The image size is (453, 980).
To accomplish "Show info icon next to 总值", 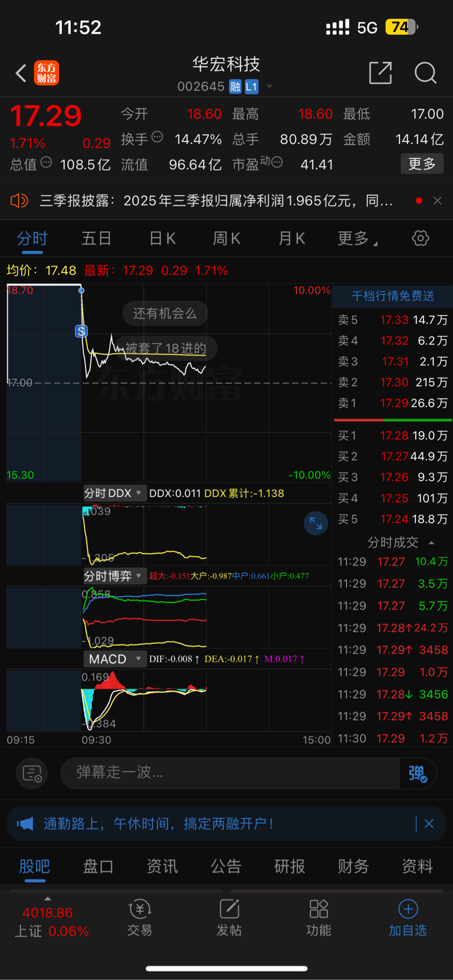I will click(x=46, y=162).
